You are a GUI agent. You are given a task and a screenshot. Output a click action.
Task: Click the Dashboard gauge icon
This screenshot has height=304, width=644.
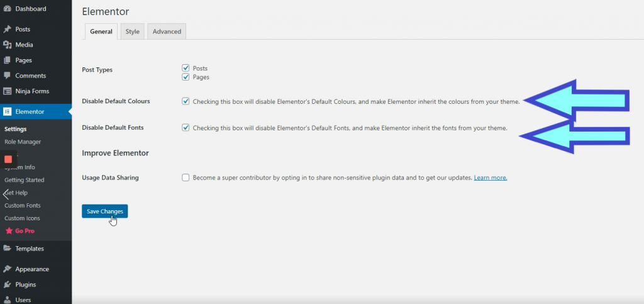tap(7, 9)
